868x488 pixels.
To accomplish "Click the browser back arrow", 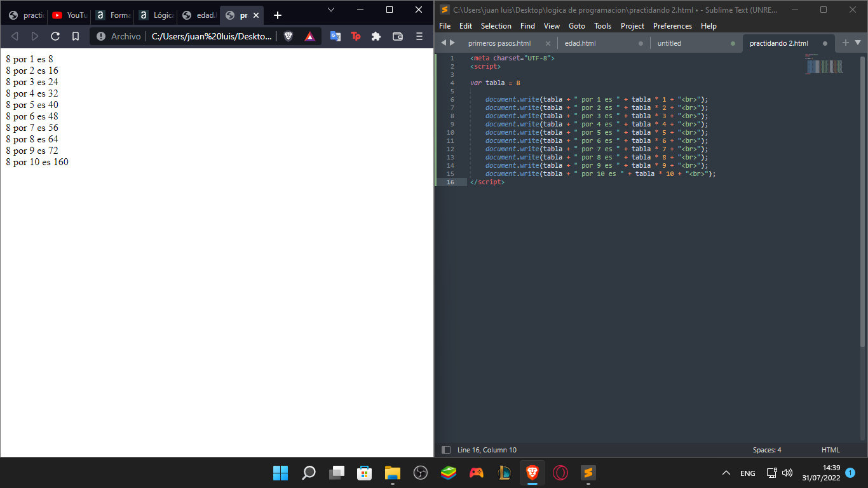I will coord(15,36).
